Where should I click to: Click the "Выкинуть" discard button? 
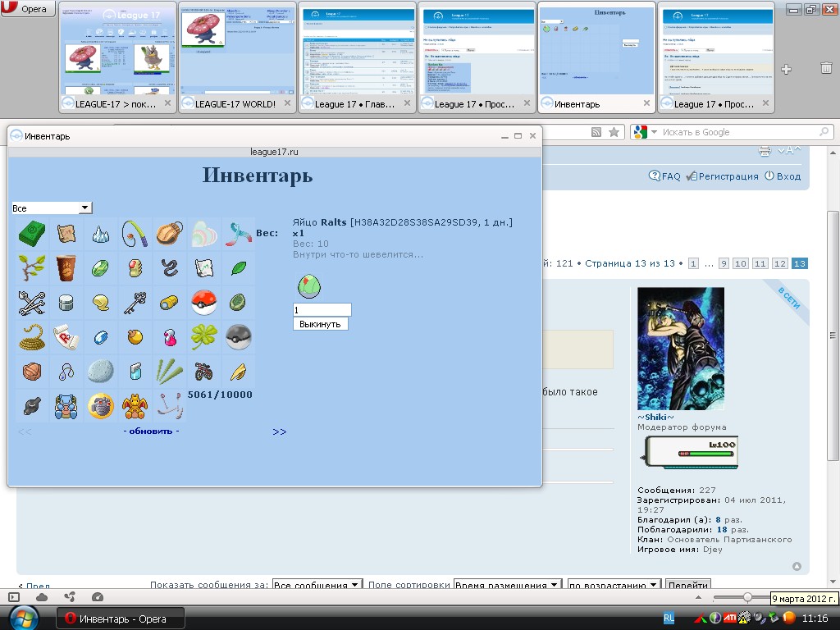pos(321,324)
